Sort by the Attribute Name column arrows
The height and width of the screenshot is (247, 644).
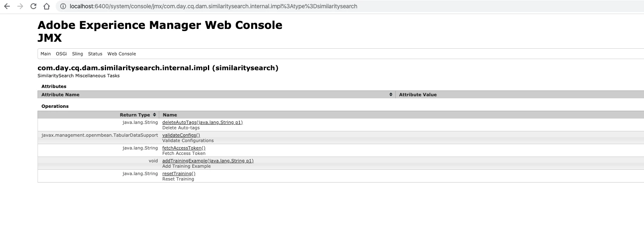pos(391,95)
